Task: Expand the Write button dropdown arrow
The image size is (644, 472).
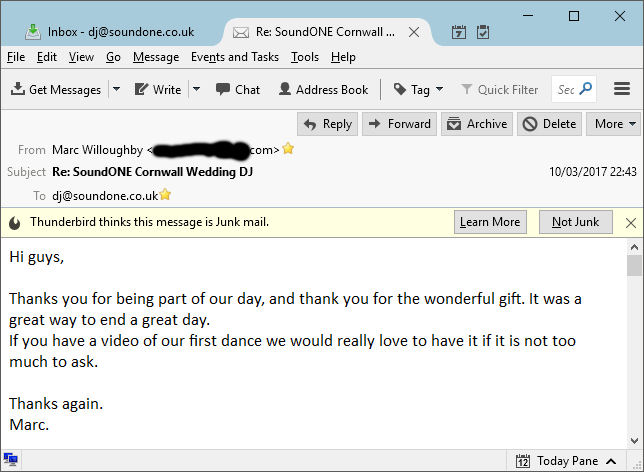Action: click(x=197, y=89)
